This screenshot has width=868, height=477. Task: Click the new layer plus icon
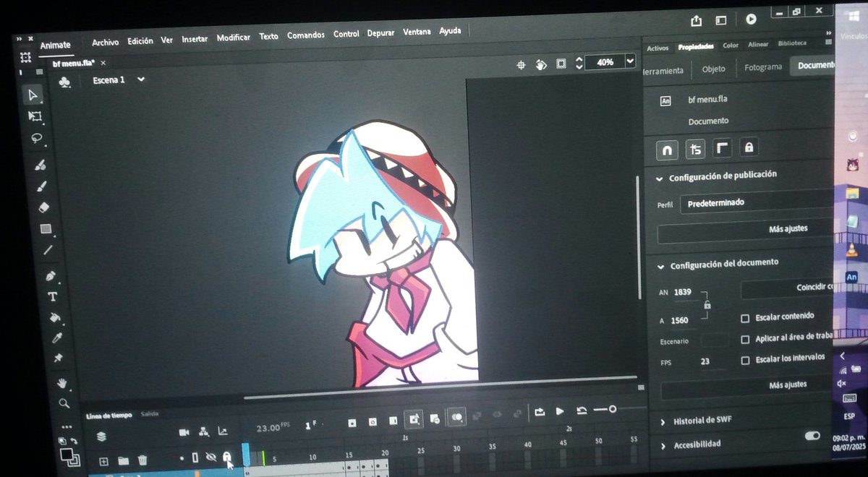coord(103,460)
